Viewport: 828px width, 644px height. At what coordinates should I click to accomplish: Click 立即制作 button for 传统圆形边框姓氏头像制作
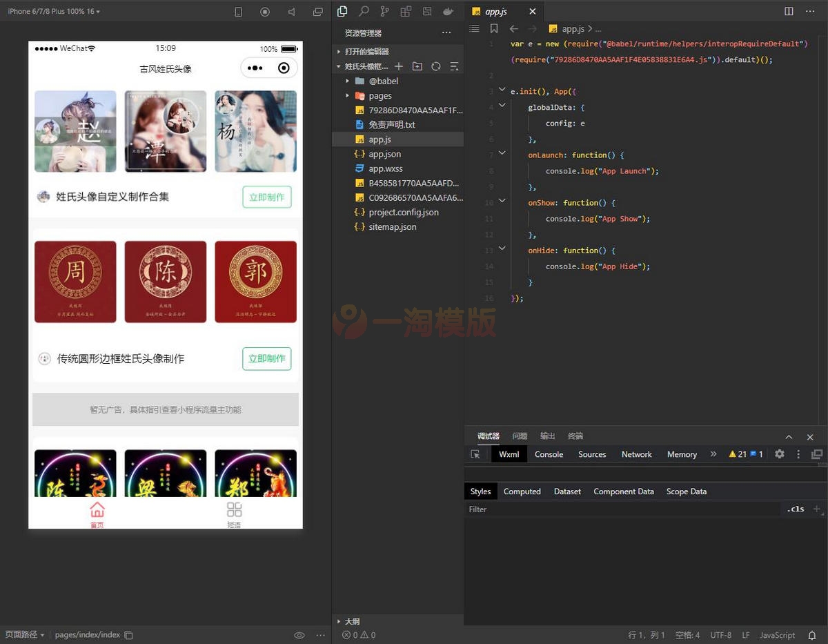pyautogui.click(x=266, y=359)
